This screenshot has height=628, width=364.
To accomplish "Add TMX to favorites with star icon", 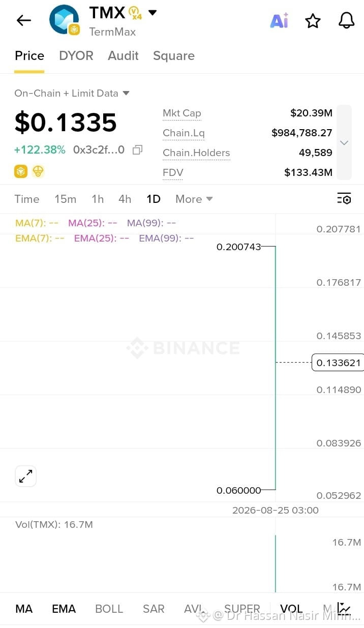I will coord(313,21).
